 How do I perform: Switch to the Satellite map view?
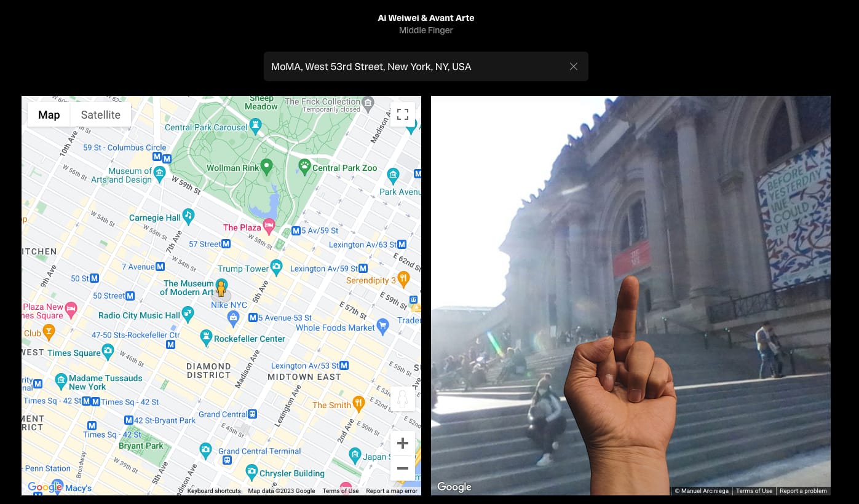[101, 115]
